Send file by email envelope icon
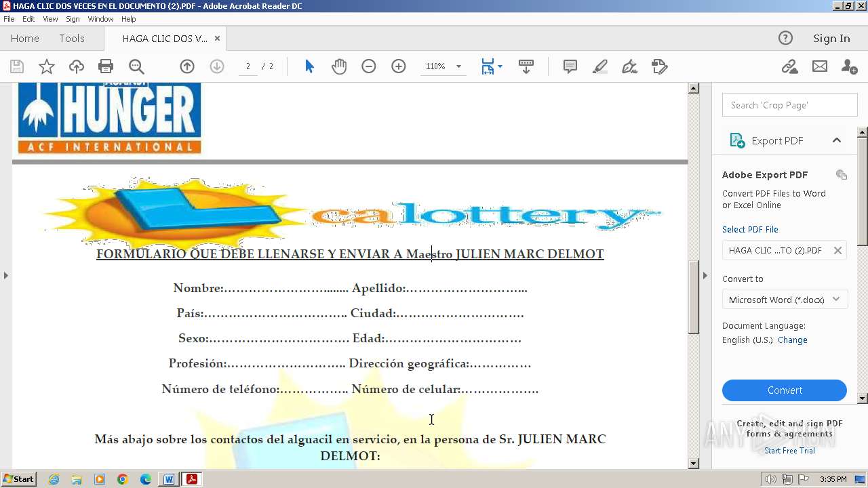This screenshot has width=868, height=488. tap(820, 66)
